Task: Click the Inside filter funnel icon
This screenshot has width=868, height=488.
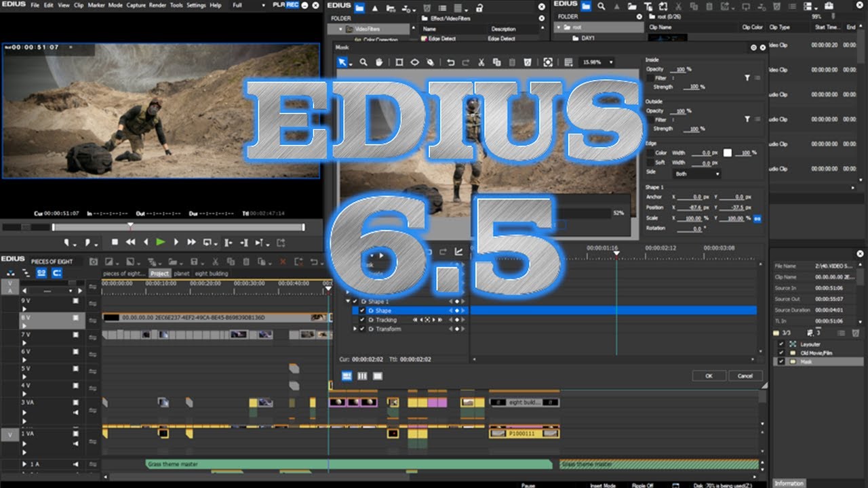Action: coord(747,78)
